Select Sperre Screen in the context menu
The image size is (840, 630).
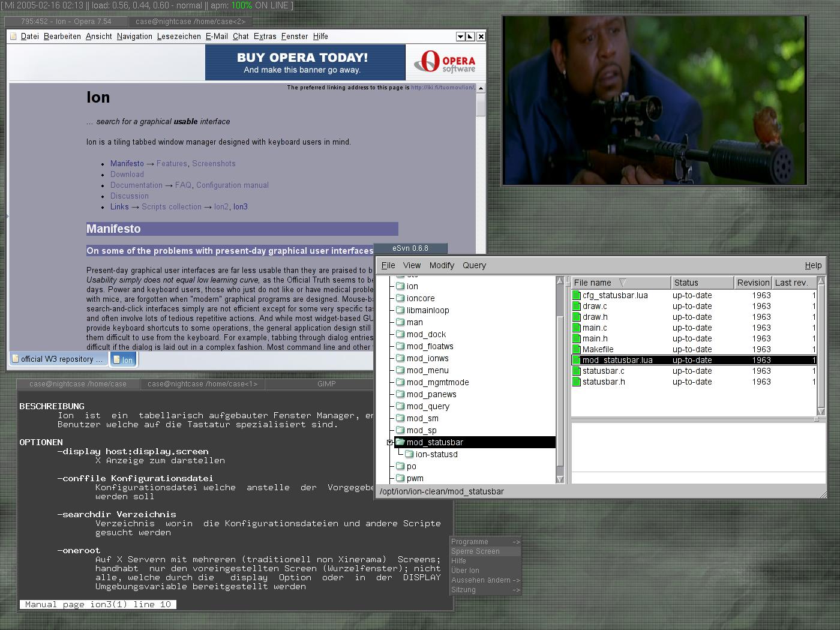pos(475,551)
